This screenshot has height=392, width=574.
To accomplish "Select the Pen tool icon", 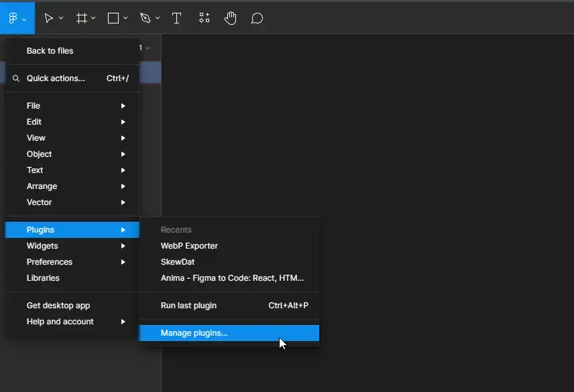I will point(146,18).
